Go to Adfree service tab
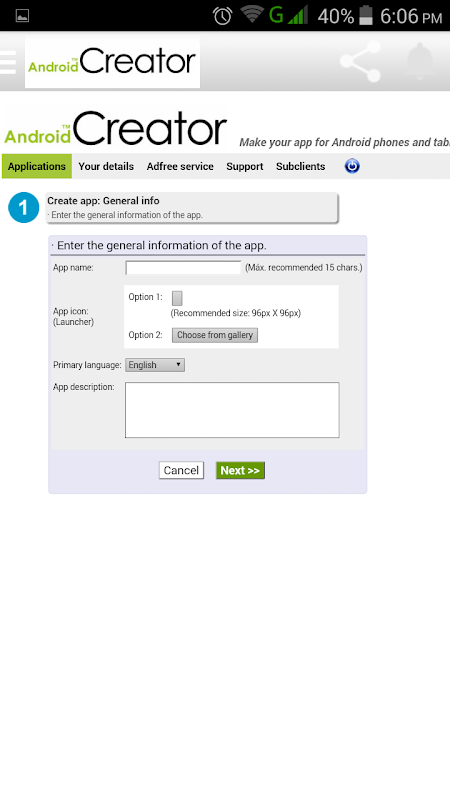Viewport: 450px width, 800px height. pyautogui.click(x=180, y=166)
